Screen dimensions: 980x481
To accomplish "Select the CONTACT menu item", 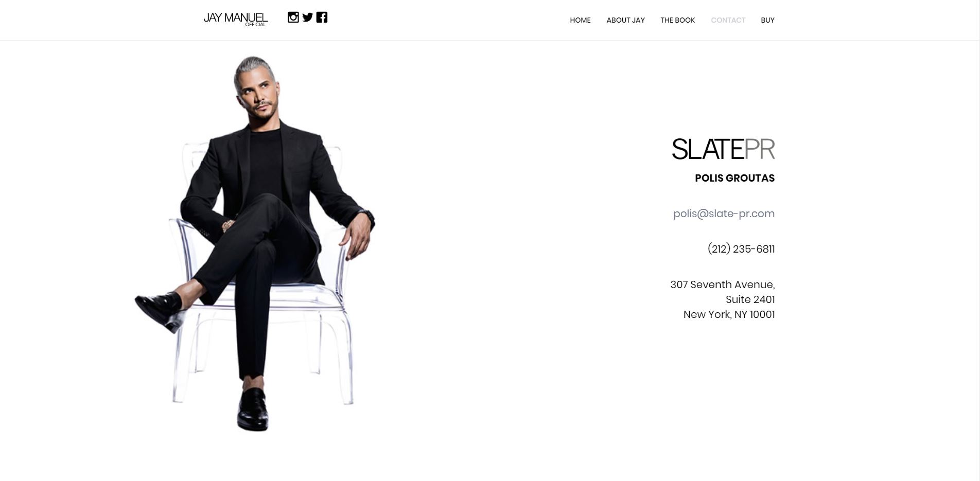I will pos(728,20).
